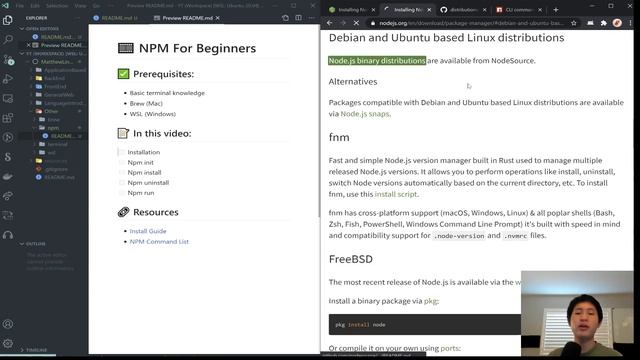This screenshot has height=360, width=640.
Task: Go back in the Chrome browser
Action: (x=330, y=23)
